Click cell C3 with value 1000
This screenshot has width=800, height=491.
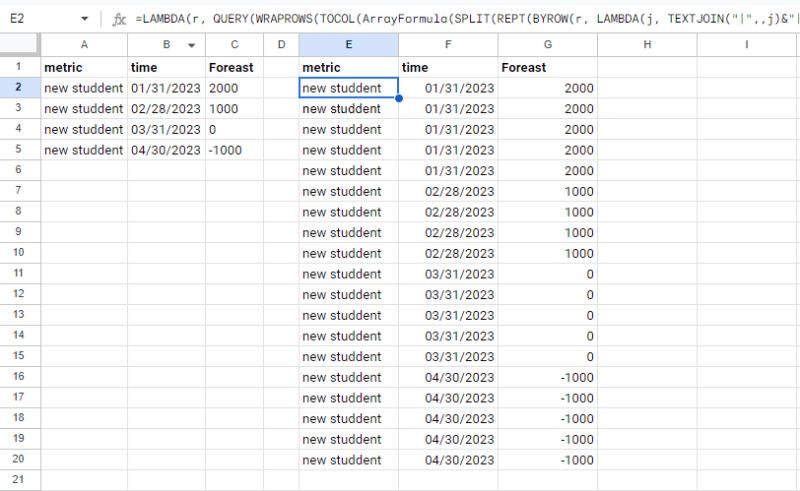(234, 109)
